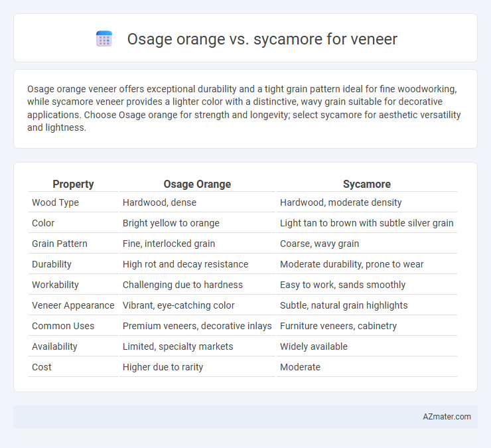Image resolution: width=491 pixels, height=448 pixels.
Task: Click 'Challenging due to hardness' cell
Action: pyautogui.click(x=182, y=285)
